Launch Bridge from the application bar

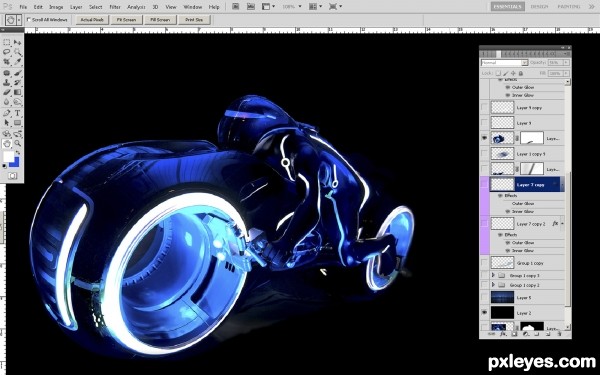click(x=235, y=7)
